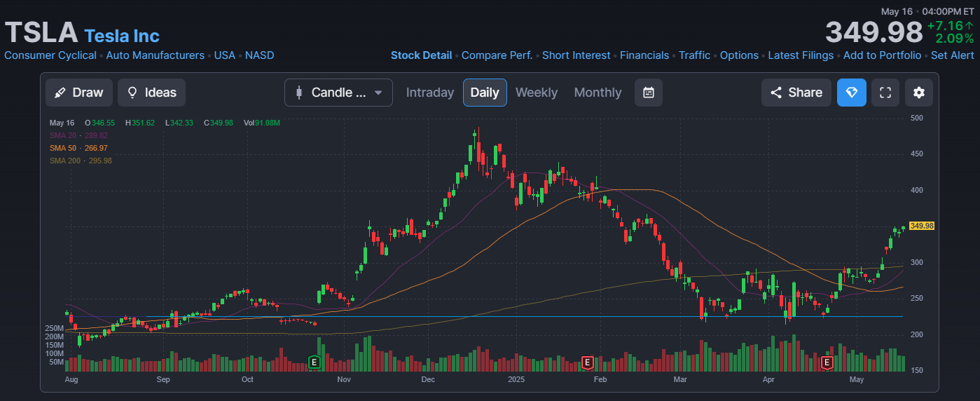Click the L 342.33 low value
The height and width of the screenshot is (401, 980).
[179, 123]
